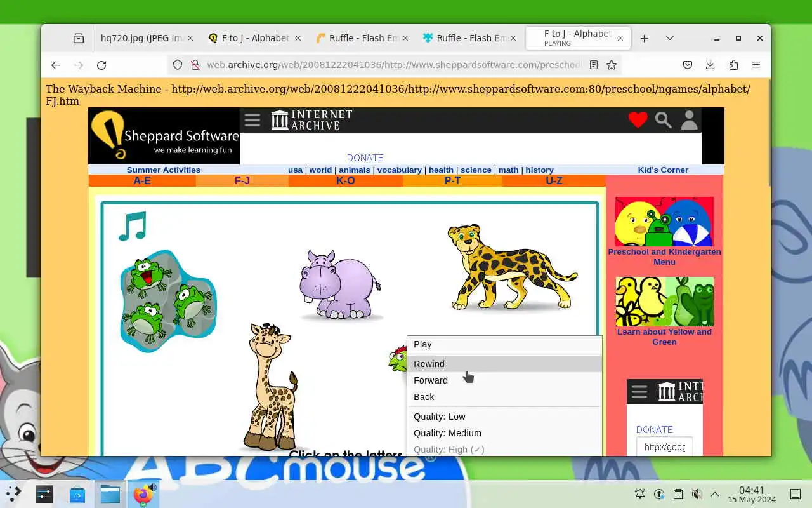The height and width of the screenshot is (508, 812).
Task: Click the sidebar URL input field
Action: pos(664,446)
